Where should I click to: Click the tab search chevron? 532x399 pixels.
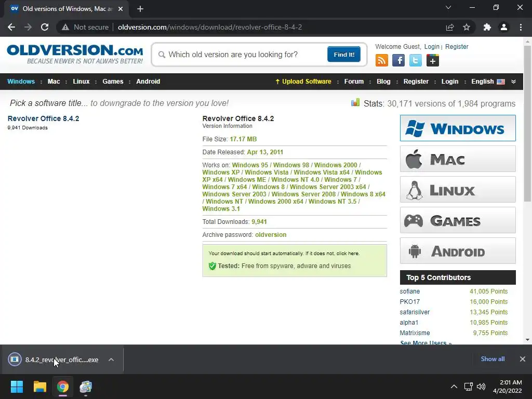pos(448,7)
